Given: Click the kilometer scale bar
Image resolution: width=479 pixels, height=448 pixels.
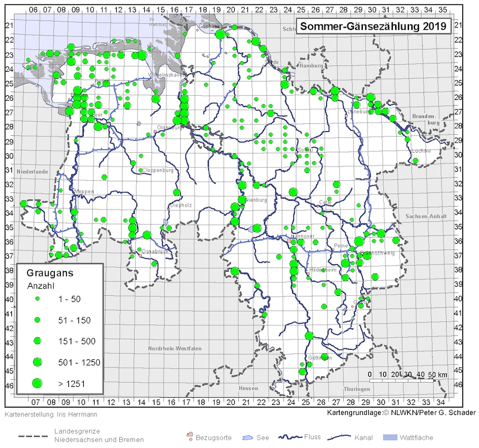Looking at the screenshot, I should 408,380.
